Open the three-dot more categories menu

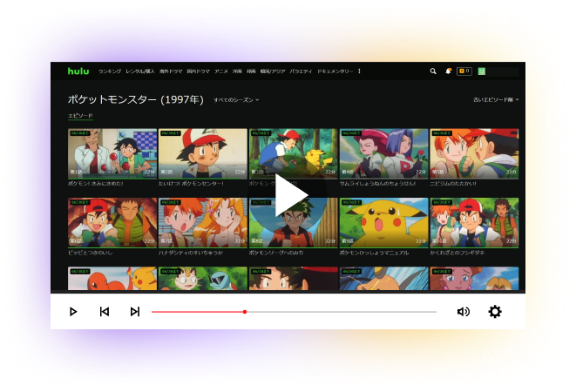tap(359, 71)
